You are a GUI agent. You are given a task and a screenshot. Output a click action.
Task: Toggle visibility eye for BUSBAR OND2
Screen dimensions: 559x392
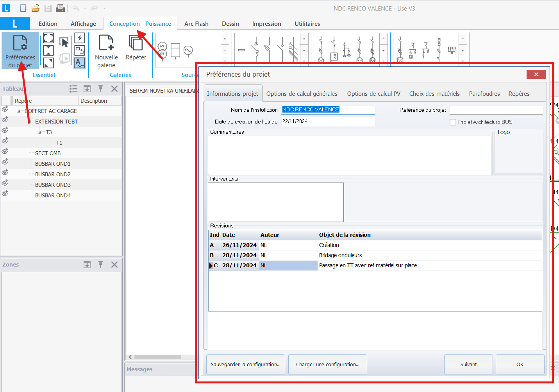click(5, 172)
